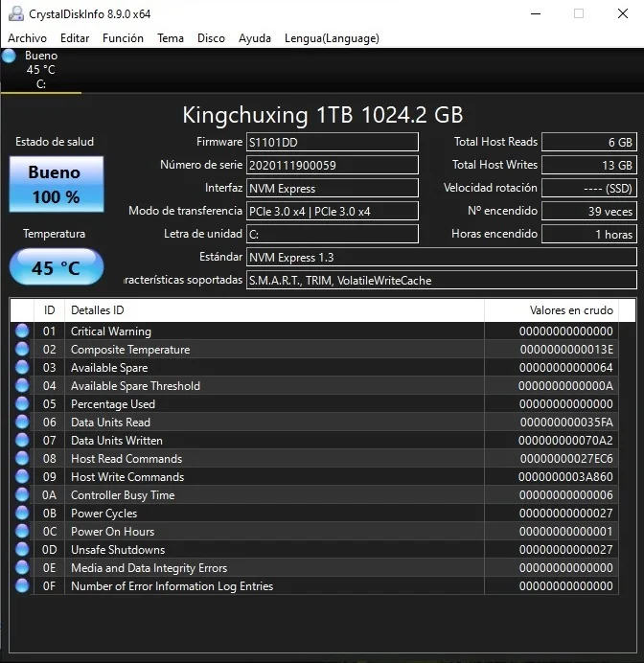Click the status orb for Power Cycles row
Viewport: 644px width, 663px height.
22,513
